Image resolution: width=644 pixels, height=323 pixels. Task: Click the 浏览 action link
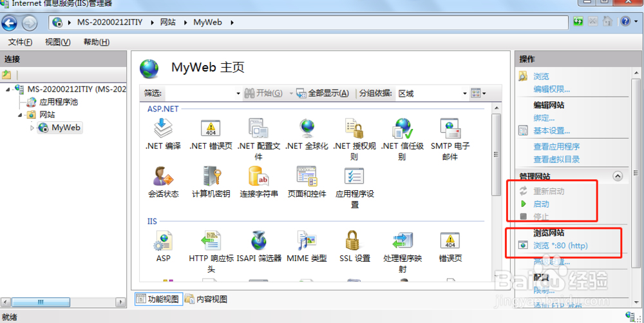pos(541,77)
